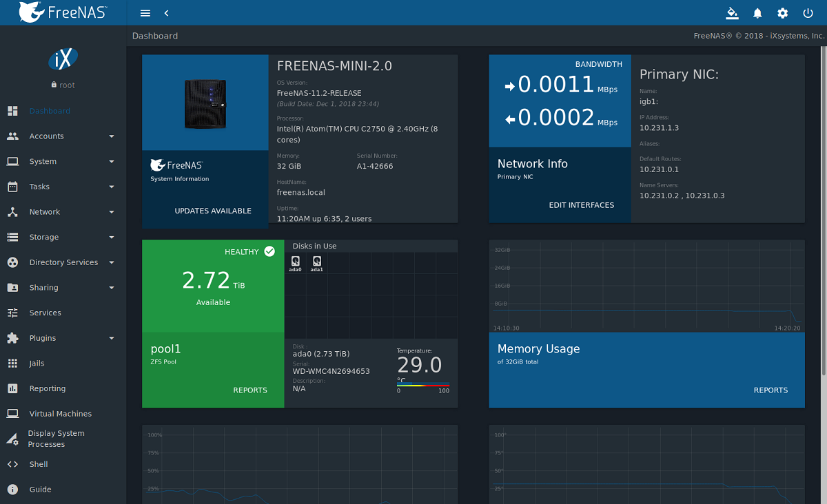Viewport: 827px width, 504px height.
Task: Click the OS version FreeNAS-11.2-RELEASE
Action: 319,93
